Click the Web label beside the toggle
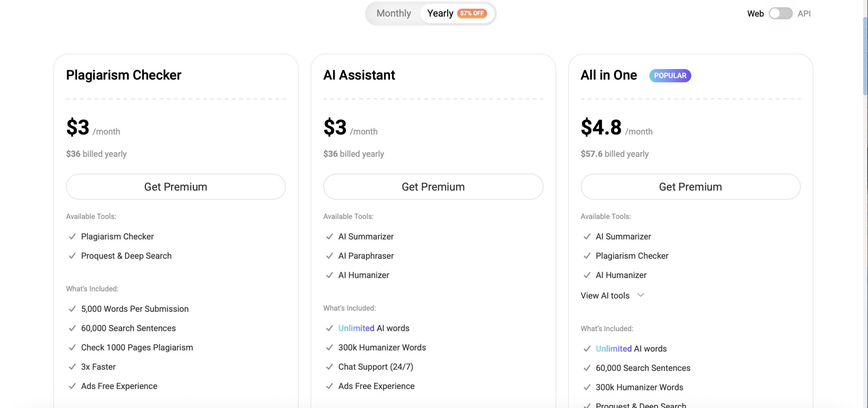Image resolution: width=868 pixels, height=408 pixels. click(x=755, y=14)
